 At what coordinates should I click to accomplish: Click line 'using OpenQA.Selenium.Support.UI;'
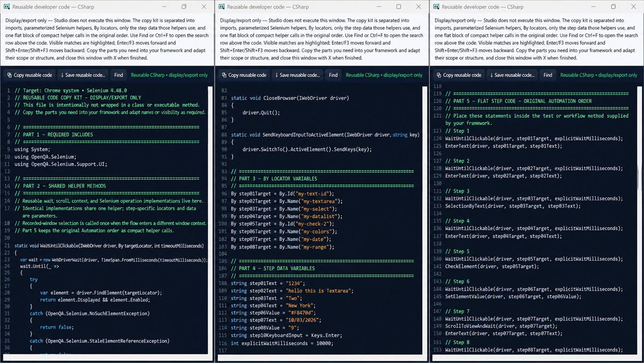pos(61,164)
